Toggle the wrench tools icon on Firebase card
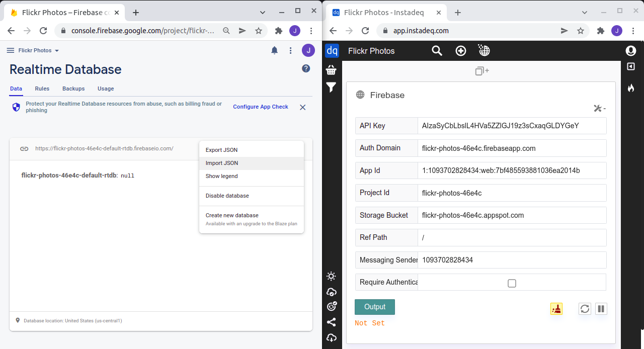 [x=599, y=108]
